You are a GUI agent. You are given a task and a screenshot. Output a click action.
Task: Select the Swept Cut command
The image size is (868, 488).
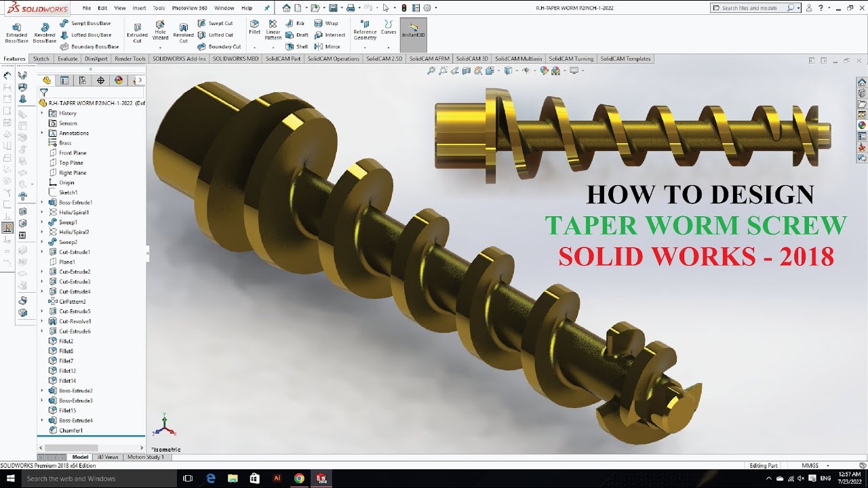215,23
